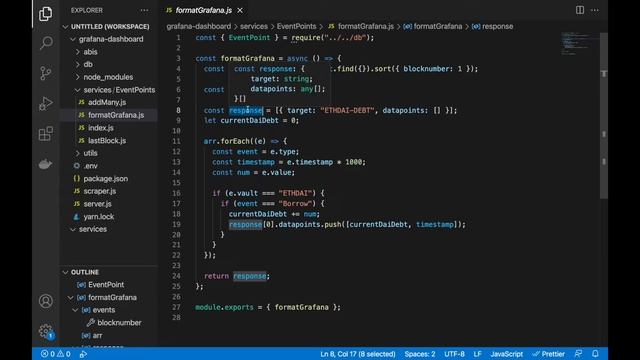Image resolution: width=640 pixels, height=360 pixels.
Task: Open the Search view icon
Action: click(x=46, y=43)
